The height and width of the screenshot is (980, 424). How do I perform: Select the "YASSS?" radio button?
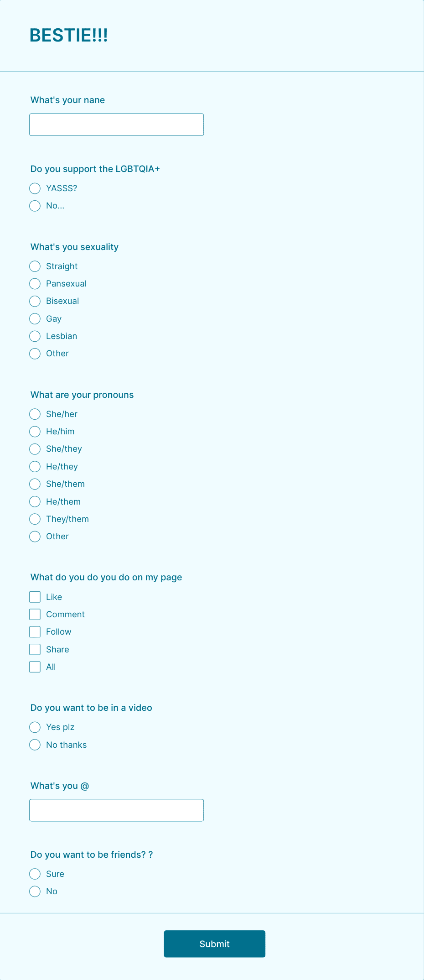pos(35,188)
